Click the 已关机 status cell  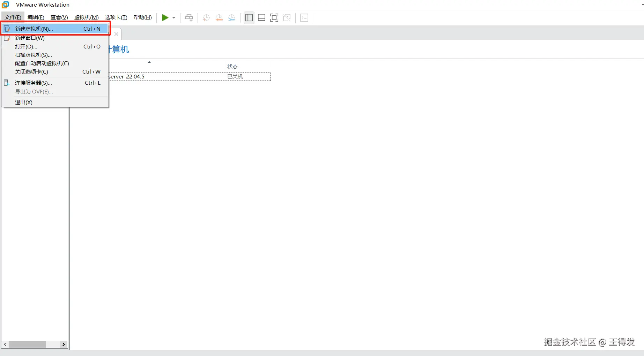click(235, 76)
